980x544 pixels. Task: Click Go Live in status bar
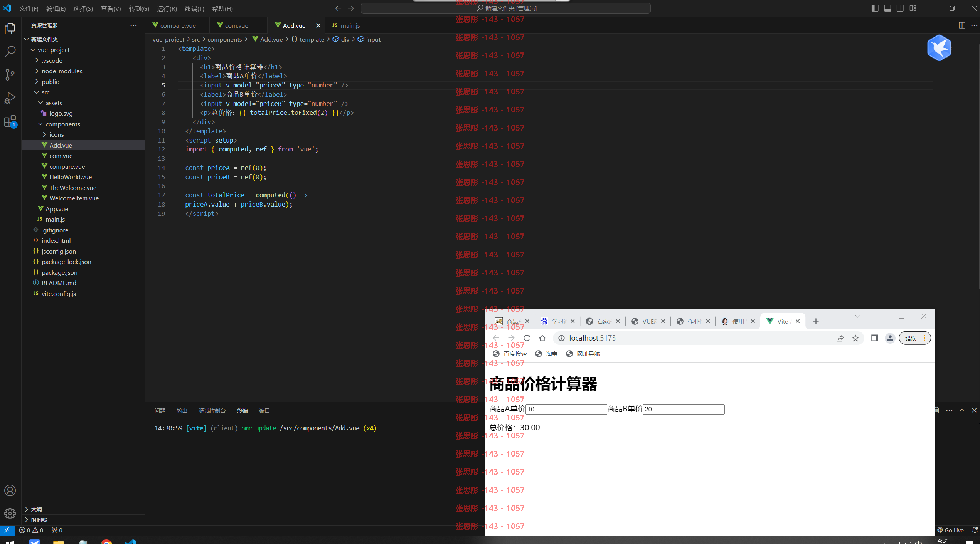coord(951,530)
